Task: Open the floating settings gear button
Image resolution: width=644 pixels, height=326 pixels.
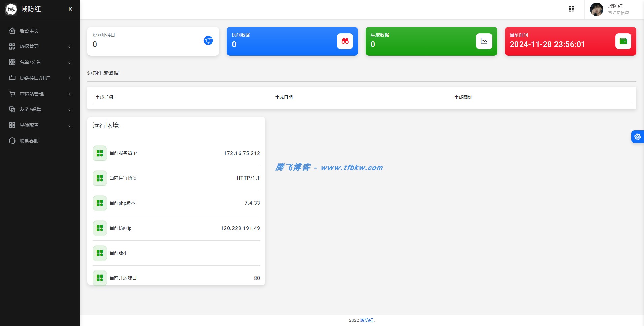Action: click(637, 137)
